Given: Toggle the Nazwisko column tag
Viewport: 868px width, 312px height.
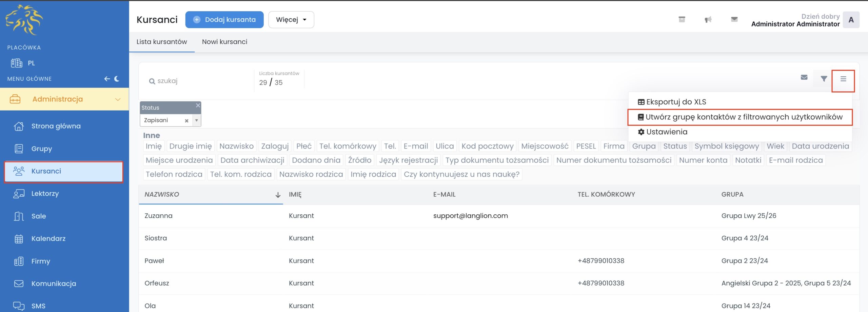Looking at the screenshot, I should point(236,146).
